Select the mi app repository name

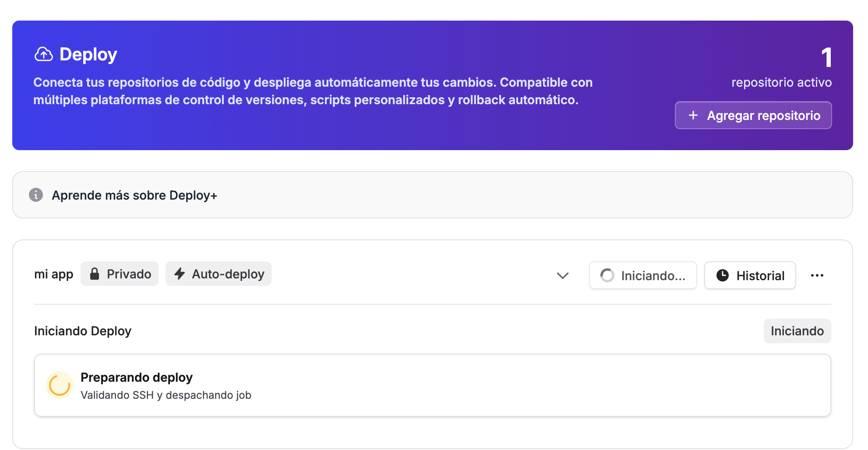click(53, 274)
